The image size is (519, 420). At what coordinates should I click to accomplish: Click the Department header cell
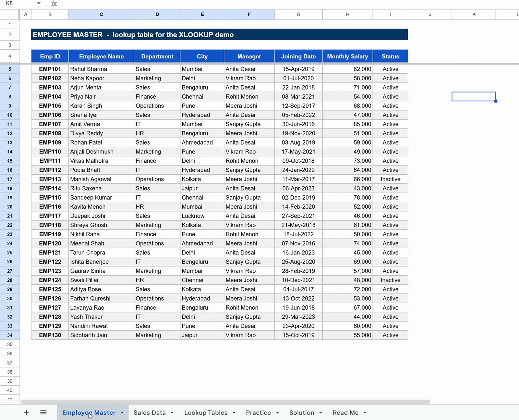click(157, 56)
